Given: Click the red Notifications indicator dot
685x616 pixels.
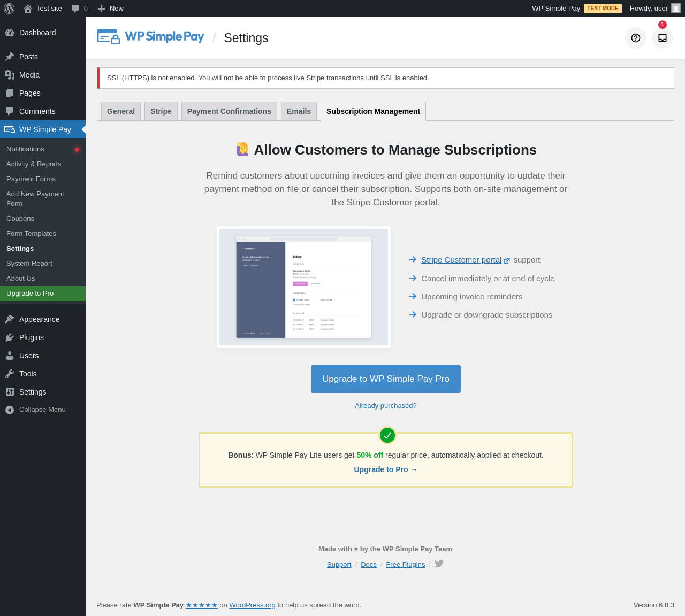Looking at the screenshot, I should tap(77, 150).
